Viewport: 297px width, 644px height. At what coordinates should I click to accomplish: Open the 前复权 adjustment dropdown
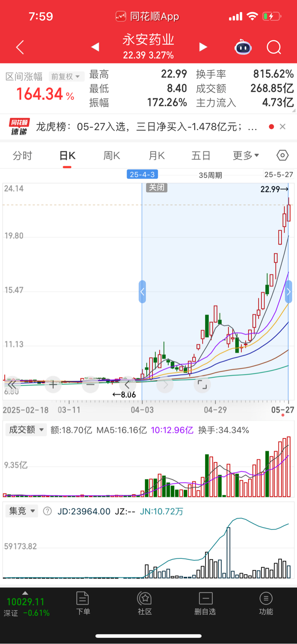point(66,76)
